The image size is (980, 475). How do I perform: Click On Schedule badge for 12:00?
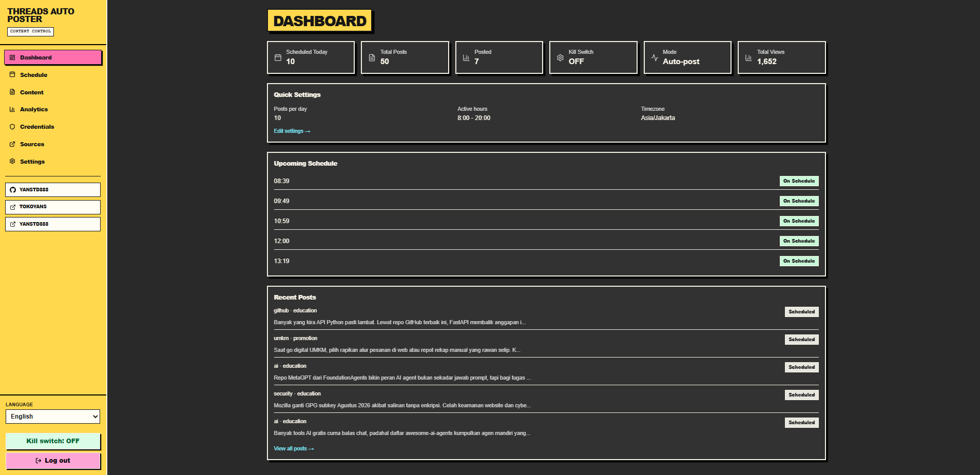[x=799, y=241]
